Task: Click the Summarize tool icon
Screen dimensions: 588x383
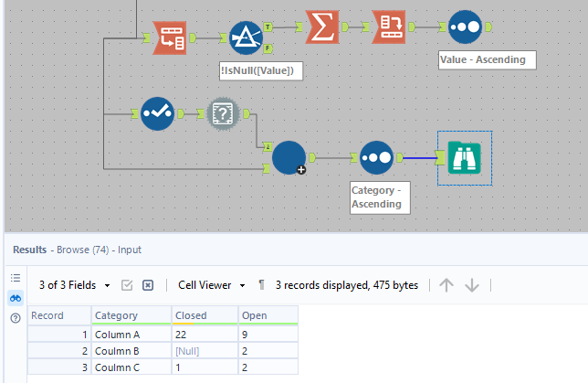Action: point(322,27)
